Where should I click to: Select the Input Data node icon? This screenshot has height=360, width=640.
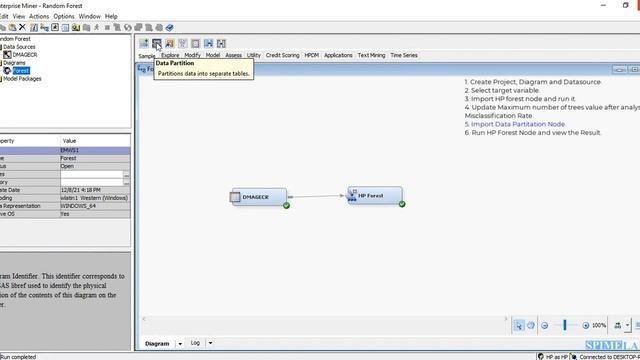pos(196,43)
